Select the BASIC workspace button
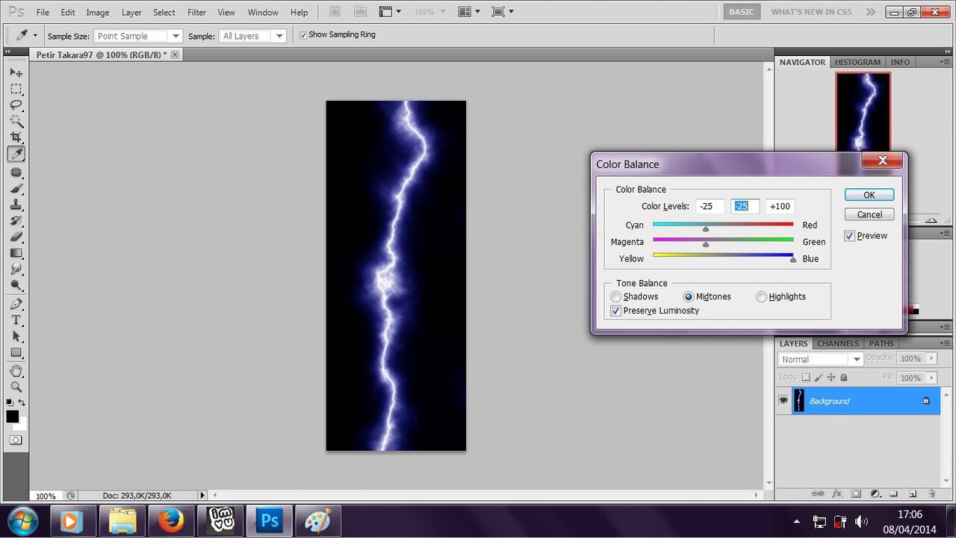The image size is (956, 560). (x=742, y=12)
